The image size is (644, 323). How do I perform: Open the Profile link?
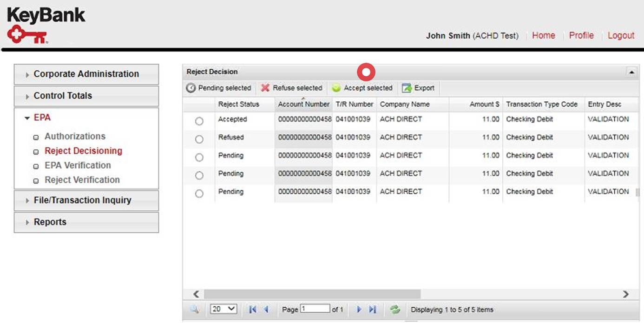(581, 35)
